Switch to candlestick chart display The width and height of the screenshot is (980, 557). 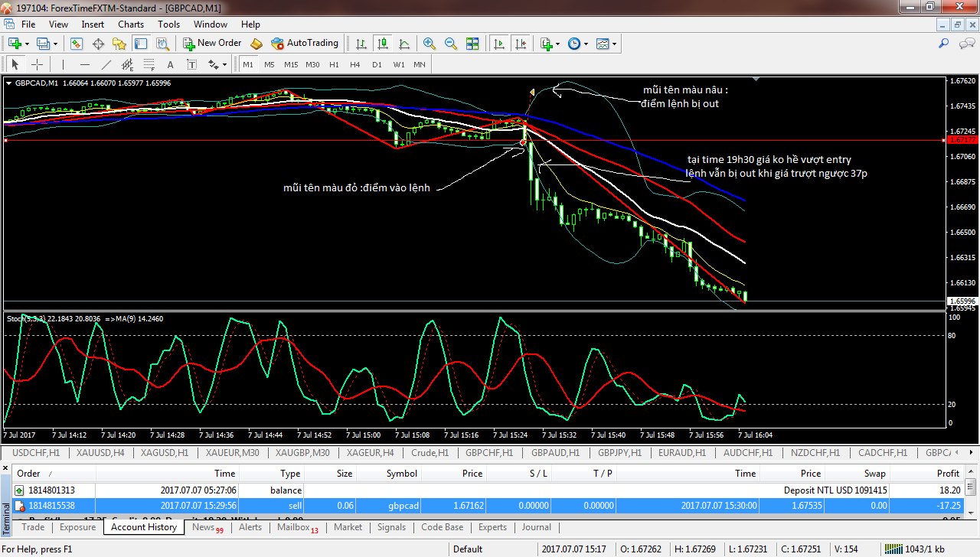pos(382,44)
